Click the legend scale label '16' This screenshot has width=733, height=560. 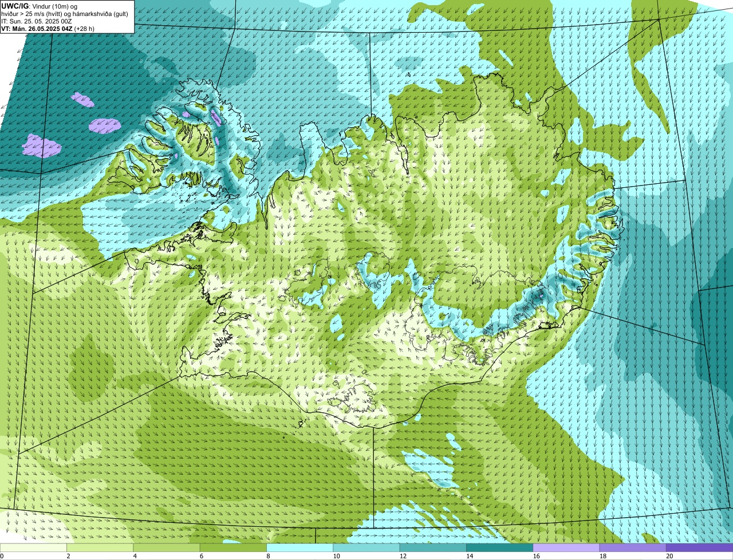pos(535,556)
